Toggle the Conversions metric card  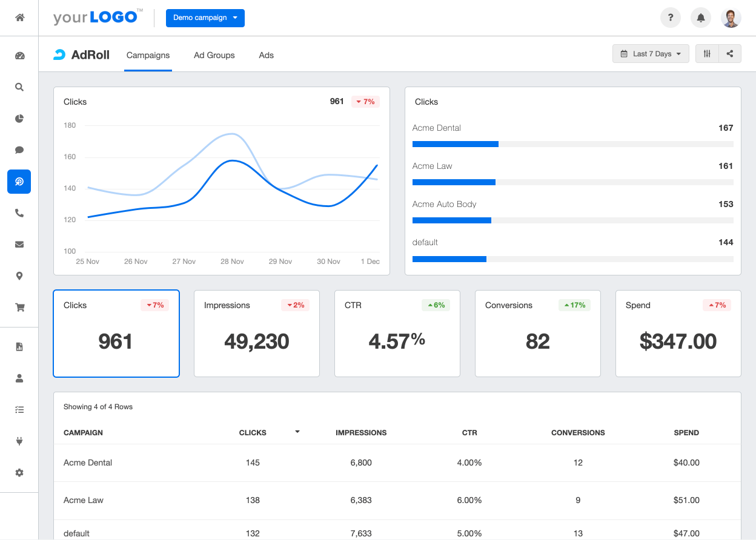(537, 334)
